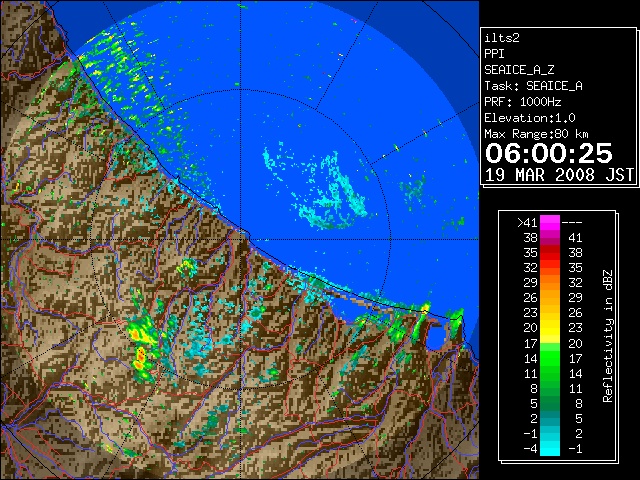Image resolution: width=640 pixels, height=480 pixels.
Task: Click the date '19 MAR 2008 JST'
Action: click(559, 175)
